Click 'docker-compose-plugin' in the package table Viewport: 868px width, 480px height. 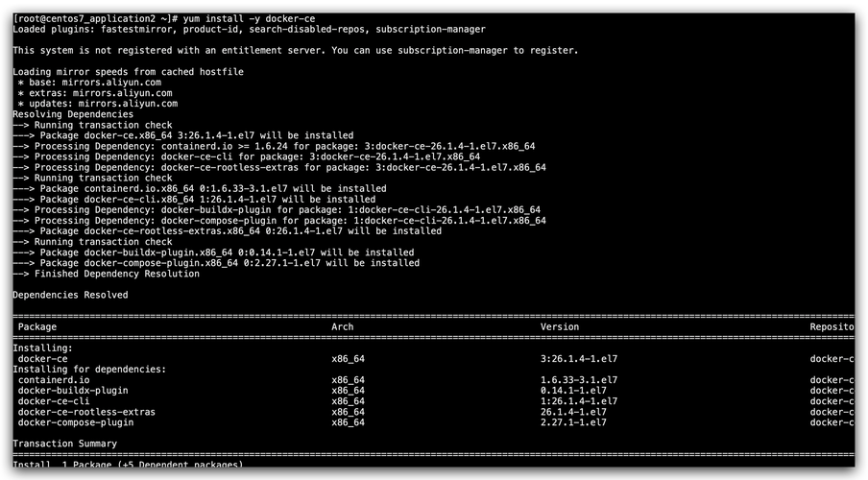coord(76,422)
